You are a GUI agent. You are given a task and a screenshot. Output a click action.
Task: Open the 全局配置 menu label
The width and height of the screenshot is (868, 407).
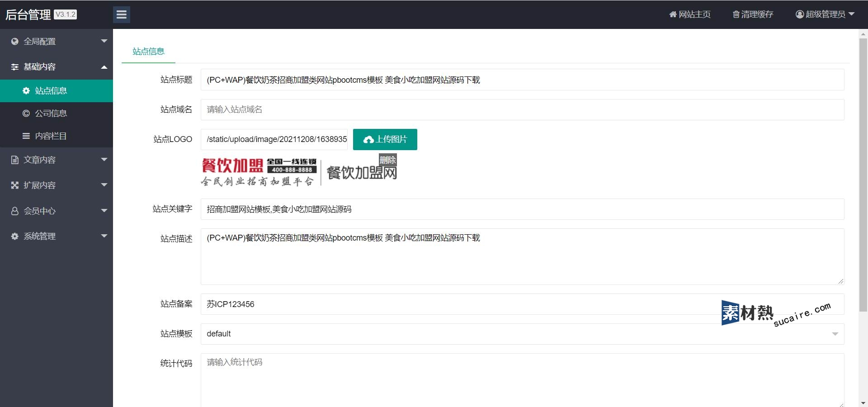click(39, 41)
